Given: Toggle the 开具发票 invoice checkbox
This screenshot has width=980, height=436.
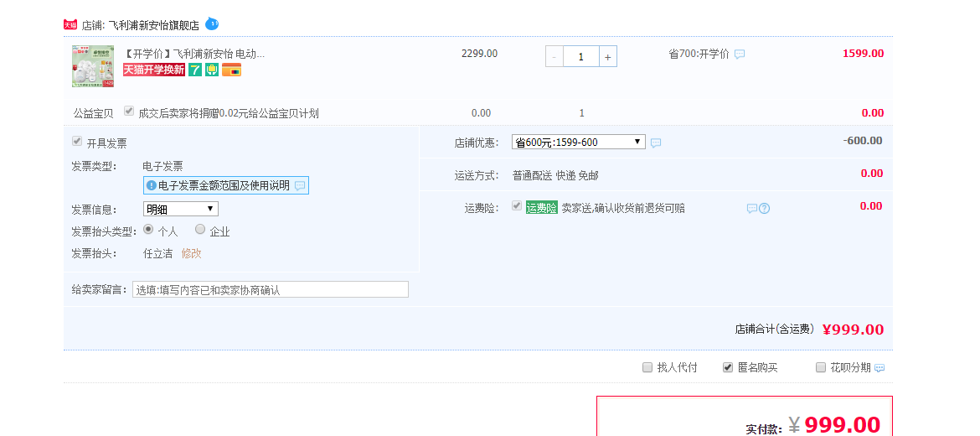Looking at the screenshot, I should (x=77, y=141).
